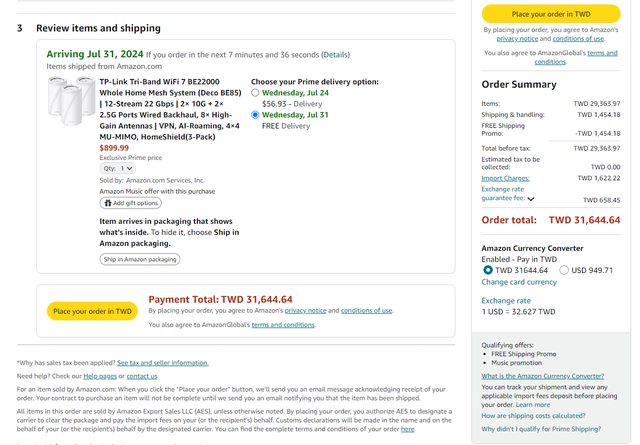Open How are shipping costs calculated link
The height and width of the screenshot is (445, 640).
[533, 415]
